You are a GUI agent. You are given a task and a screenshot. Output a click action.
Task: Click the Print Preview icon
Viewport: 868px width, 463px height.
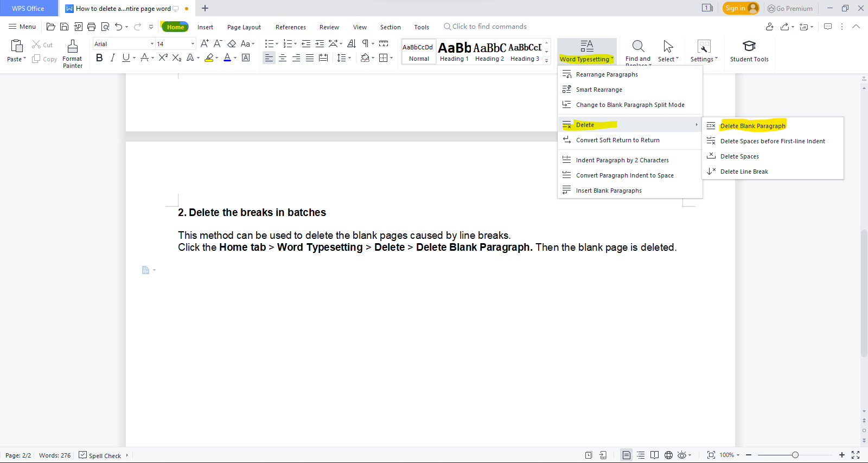[105, 27]
